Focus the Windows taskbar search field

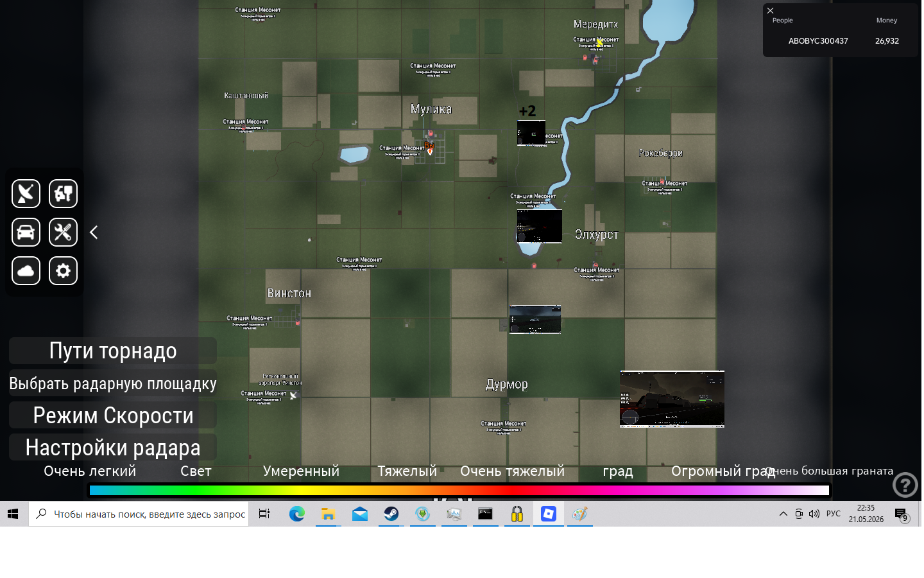(x=139, y=514)
